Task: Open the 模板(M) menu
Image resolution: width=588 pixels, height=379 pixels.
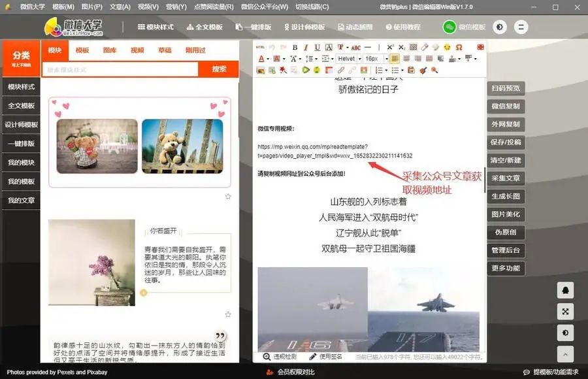Action: pyautogui.click(x=63, y=7)
